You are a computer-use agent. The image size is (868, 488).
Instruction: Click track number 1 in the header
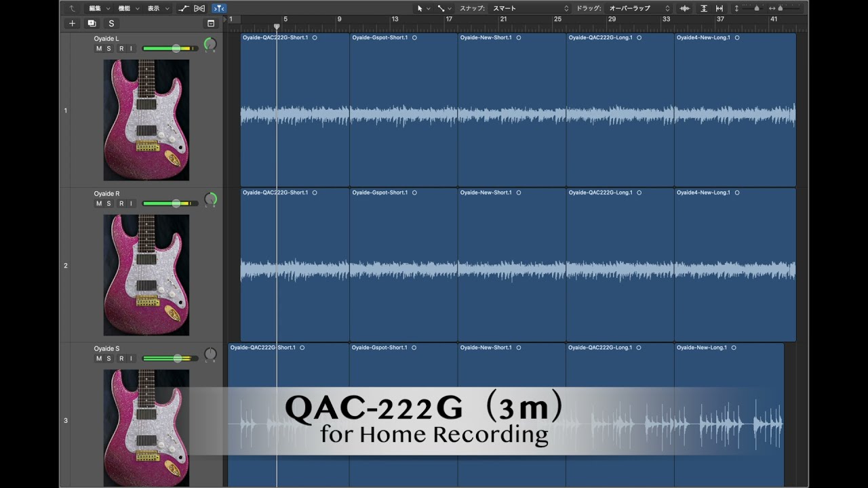tap(66, 110)
